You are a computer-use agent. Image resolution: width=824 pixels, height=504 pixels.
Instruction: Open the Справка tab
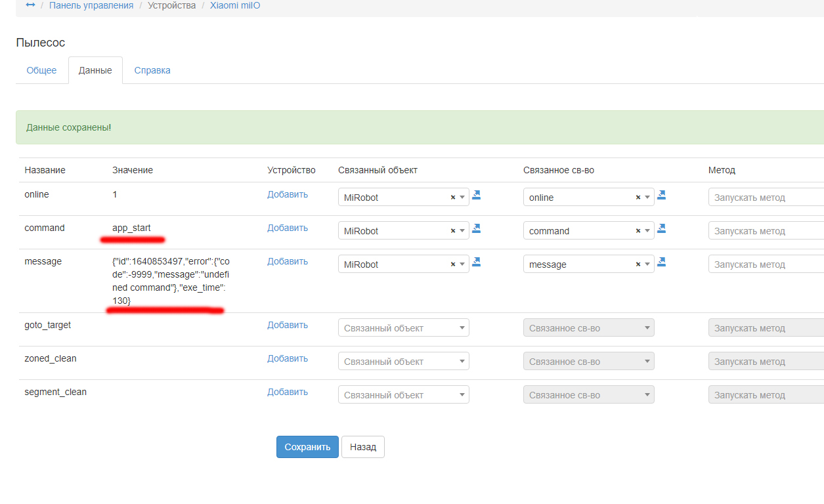click(152, 70)
